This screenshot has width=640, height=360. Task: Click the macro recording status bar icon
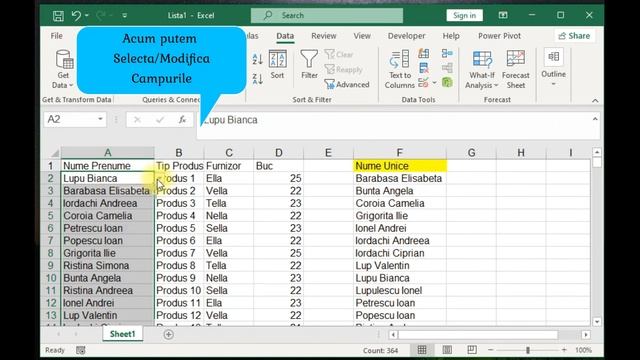pos(81,350)
